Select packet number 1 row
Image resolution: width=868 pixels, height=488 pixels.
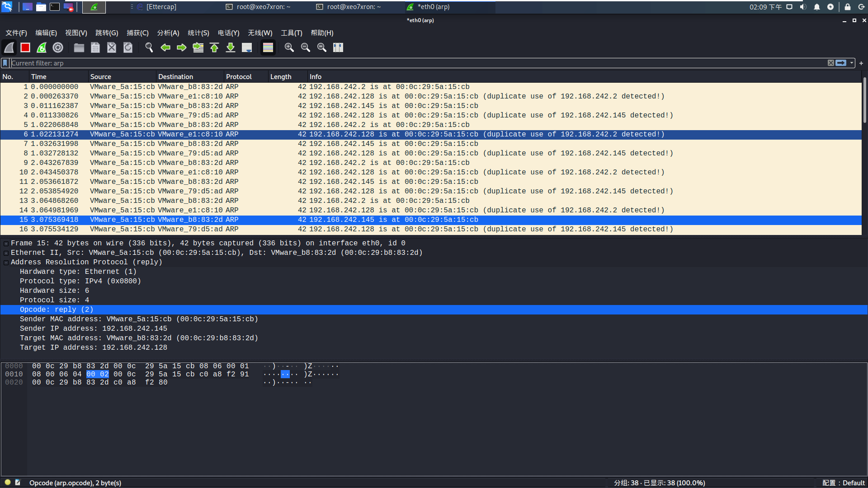pos(431,87)
